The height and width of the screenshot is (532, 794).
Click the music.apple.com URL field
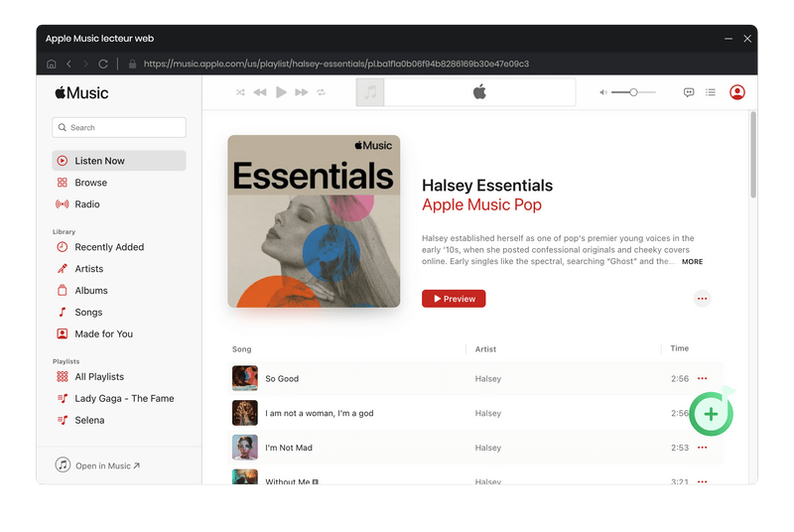(336, 64)
